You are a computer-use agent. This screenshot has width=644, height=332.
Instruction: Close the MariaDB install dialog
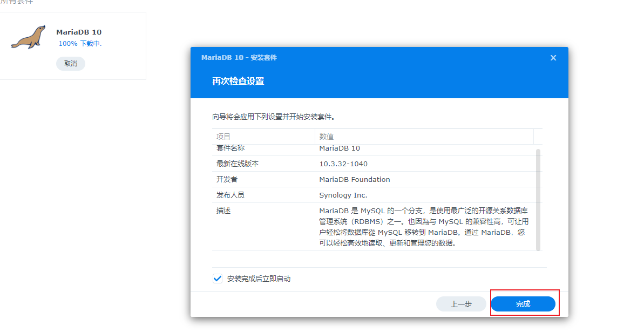pos(553,58)
